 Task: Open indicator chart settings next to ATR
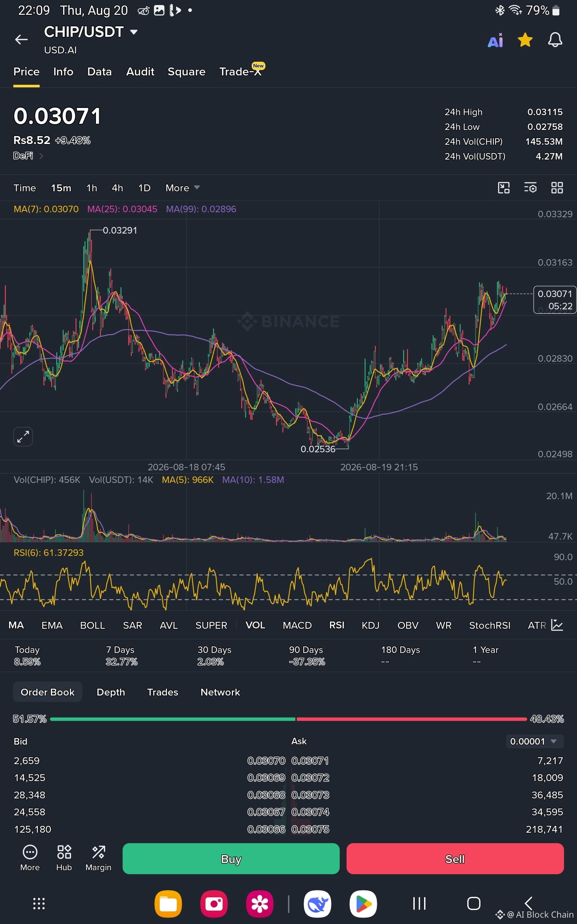coord(557,625)
